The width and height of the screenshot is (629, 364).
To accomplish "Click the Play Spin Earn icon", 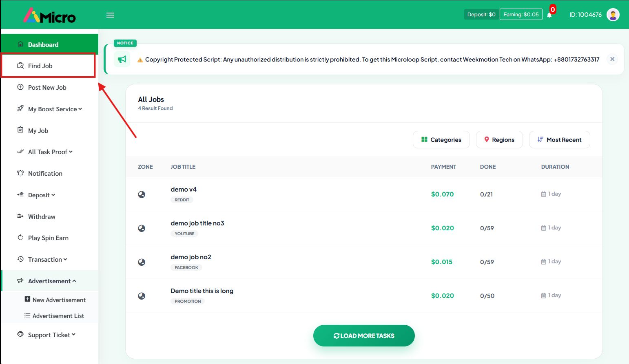I will (x=20, y=237).
